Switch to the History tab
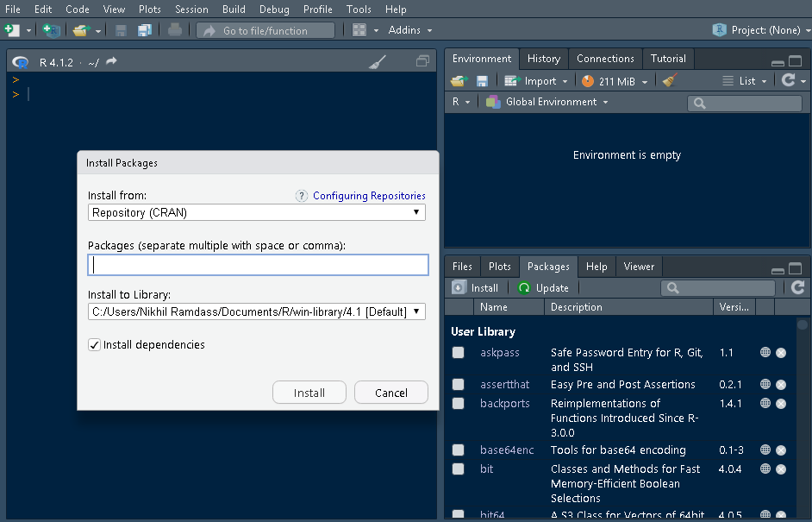Viewport: 812px width, 522px height. point(543,59)
